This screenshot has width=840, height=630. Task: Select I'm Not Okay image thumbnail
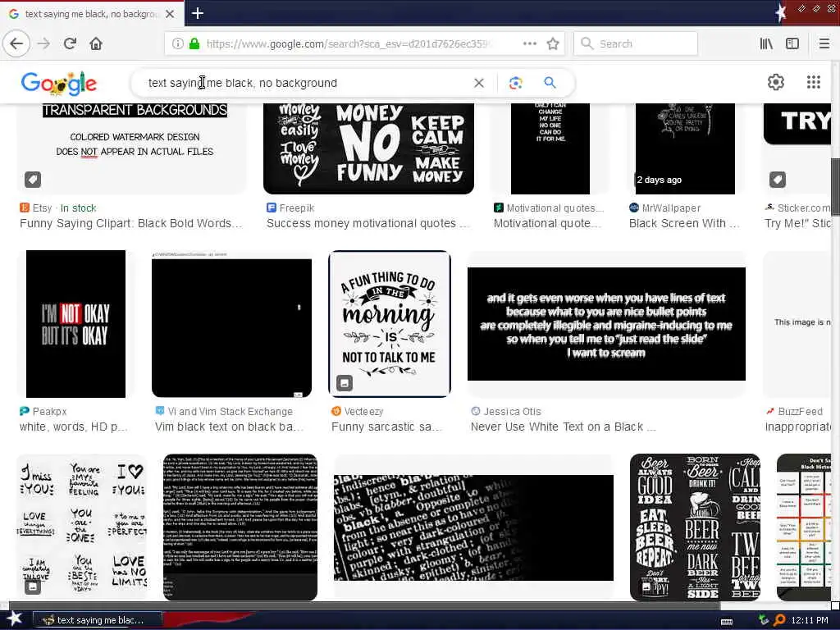pyautogui.click(x=75, y=323)
